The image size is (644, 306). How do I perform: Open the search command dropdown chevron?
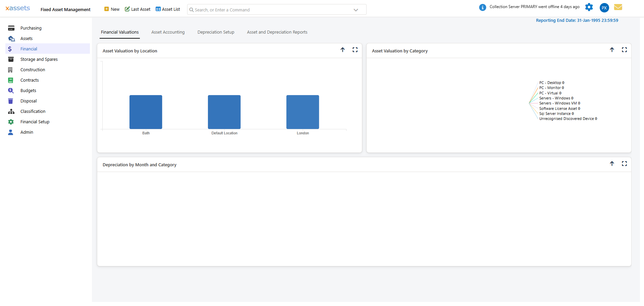pyautogui.click(x=356, y=10)
